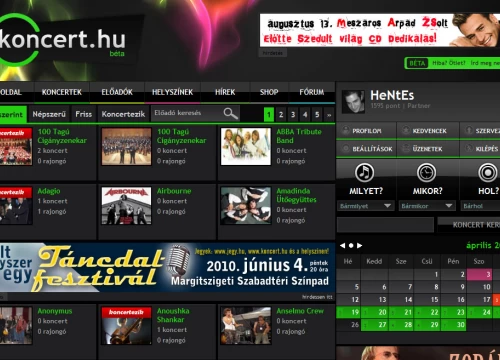Viewport: 500px width, 360px height.
Task: Go to previous calendar month arrow
Action: [342, 246]
